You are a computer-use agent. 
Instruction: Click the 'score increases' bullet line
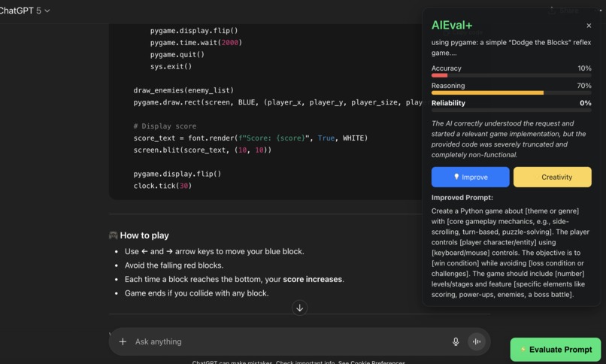[x=235, y=279]
